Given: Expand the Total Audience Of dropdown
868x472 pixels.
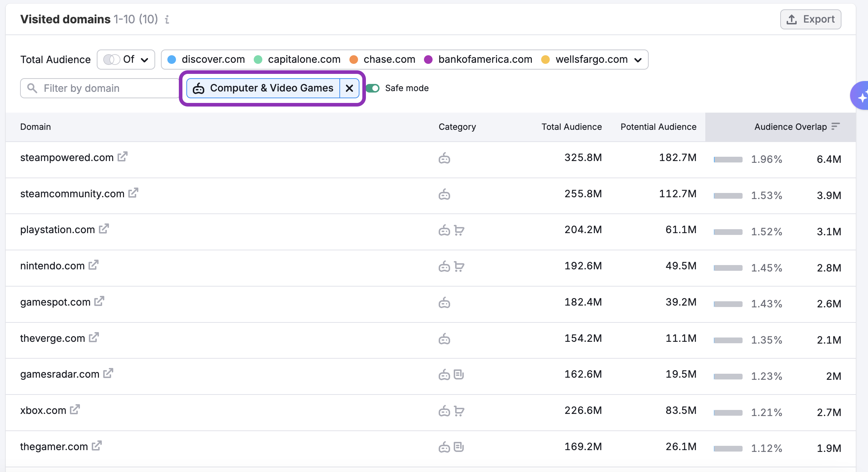Looking at the screenshot, I should (x=144, y=60).
